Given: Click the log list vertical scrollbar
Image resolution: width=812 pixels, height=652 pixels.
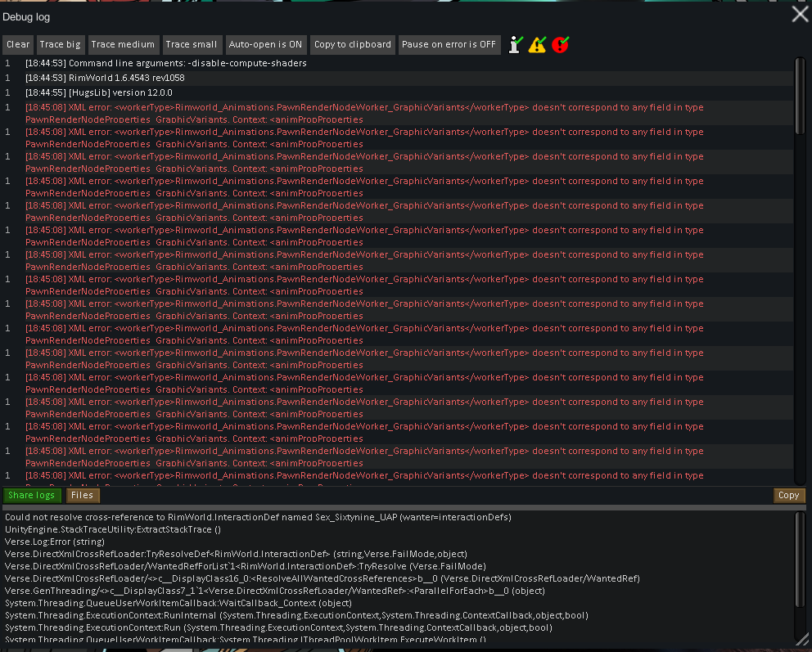Looking at the screenshot, I should [x=800, y=96].
